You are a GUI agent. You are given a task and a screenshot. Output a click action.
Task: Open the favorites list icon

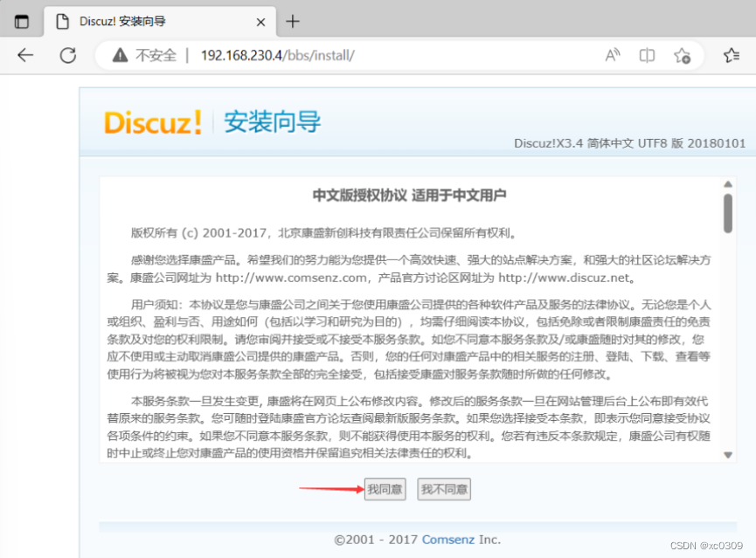click(x=732, y=55)
